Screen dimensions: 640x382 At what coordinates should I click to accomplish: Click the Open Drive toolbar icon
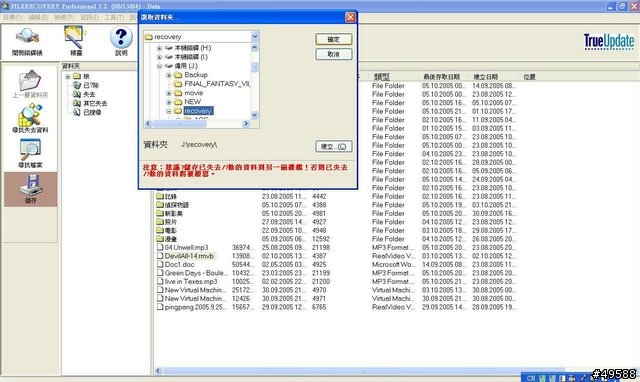click(27, 37)
